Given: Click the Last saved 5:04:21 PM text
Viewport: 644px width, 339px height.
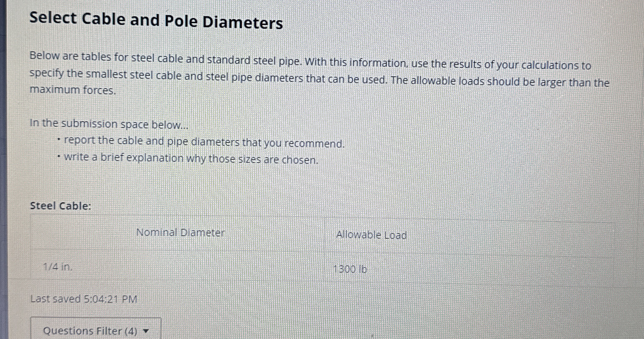Looking at the screenshot, I should [83, 299].
